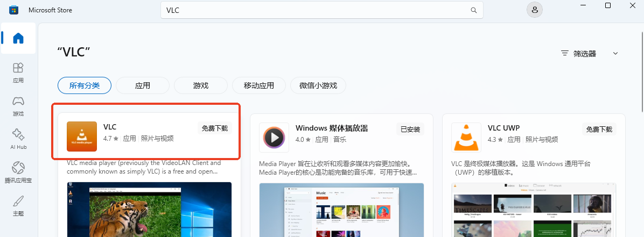Open 腾讯应用宝 in the sidebar
The height and width of the screenshot is (237, 644).
coord(18,172)
